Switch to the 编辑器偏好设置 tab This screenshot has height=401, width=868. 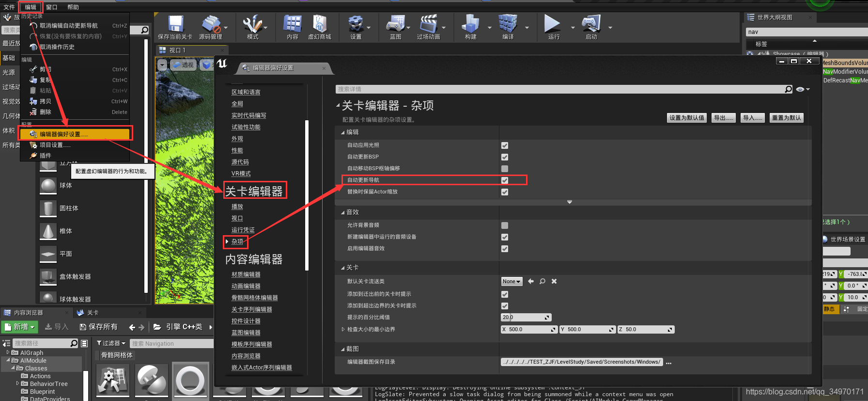click(x=284, y=68)
